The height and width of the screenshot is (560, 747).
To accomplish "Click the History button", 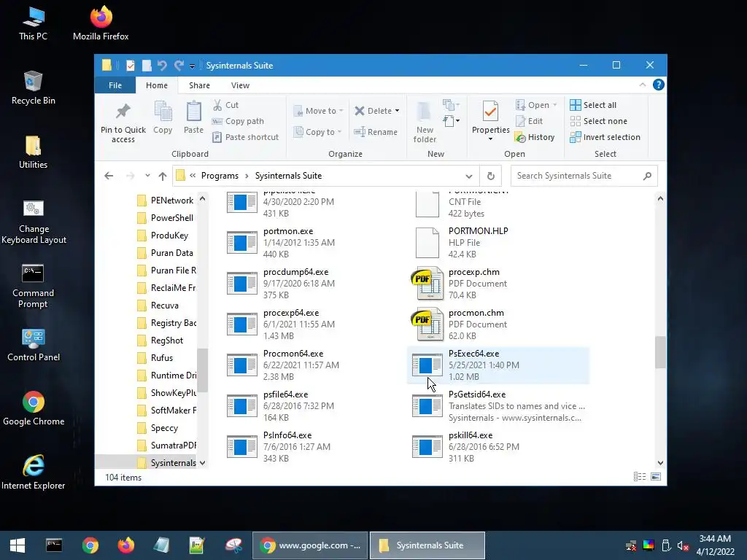I will click(x=535, y=137).
